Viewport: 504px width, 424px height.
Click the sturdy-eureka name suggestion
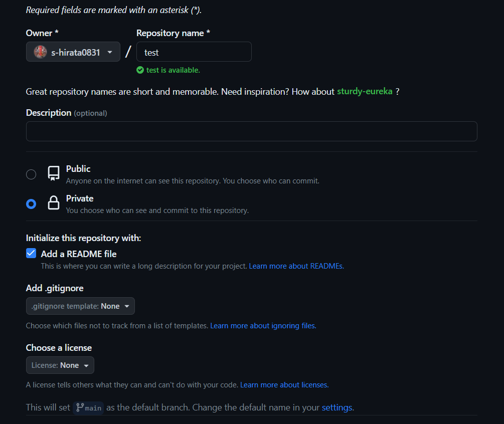365,92
